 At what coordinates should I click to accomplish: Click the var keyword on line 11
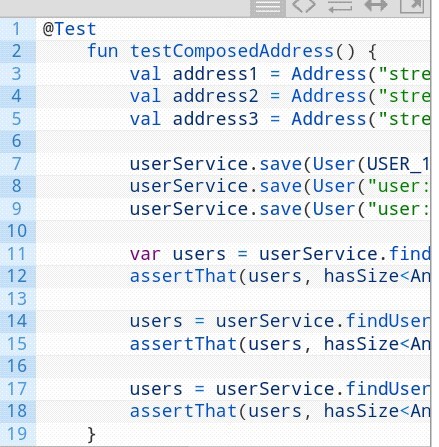[x=145, y=255]
